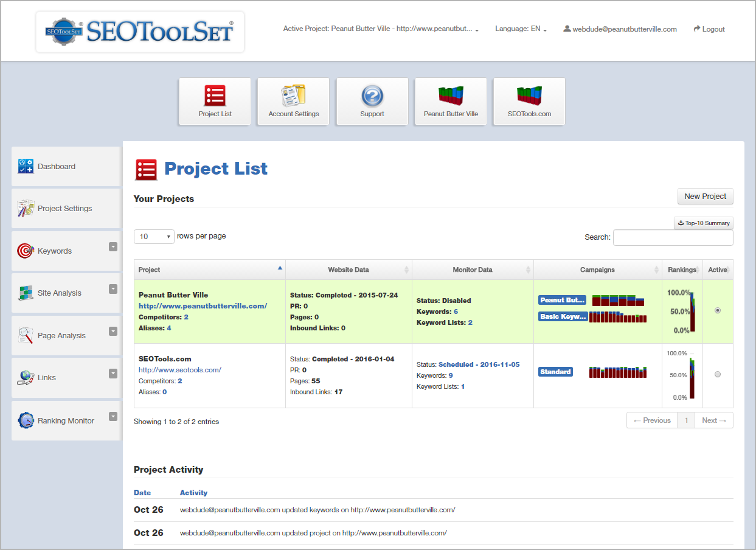Click the red Project List heading icon

pyautogui.click(x=146, y=170)
